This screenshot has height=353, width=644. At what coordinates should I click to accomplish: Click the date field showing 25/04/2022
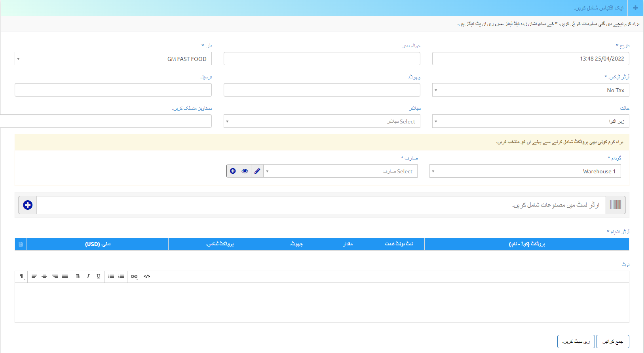(x=530, y=59)
